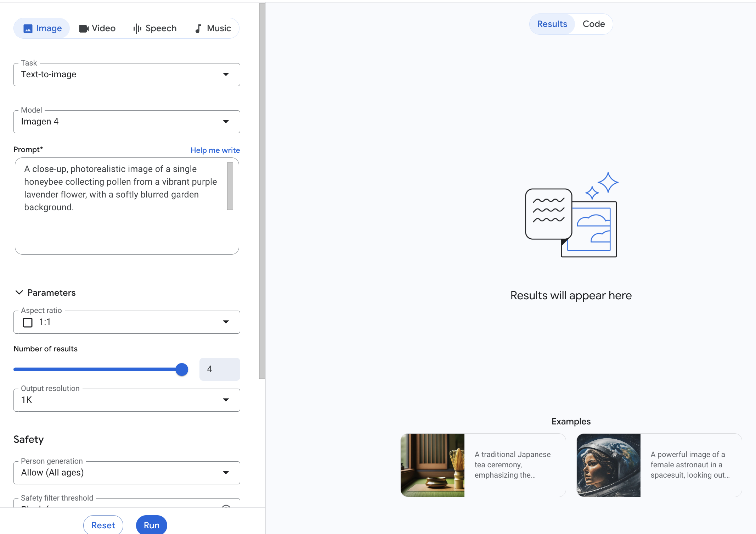
Task: Switch to the Results view
Action: pos(552,24)
